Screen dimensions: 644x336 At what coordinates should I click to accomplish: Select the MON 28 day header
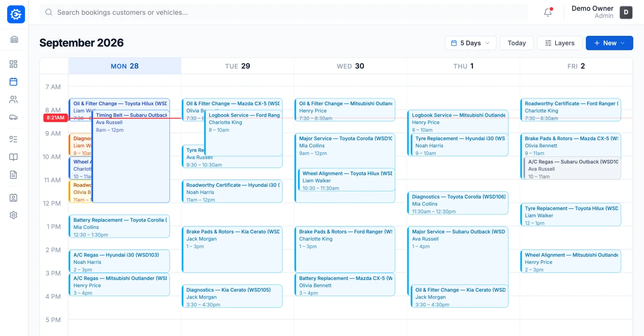pos(125,66)
